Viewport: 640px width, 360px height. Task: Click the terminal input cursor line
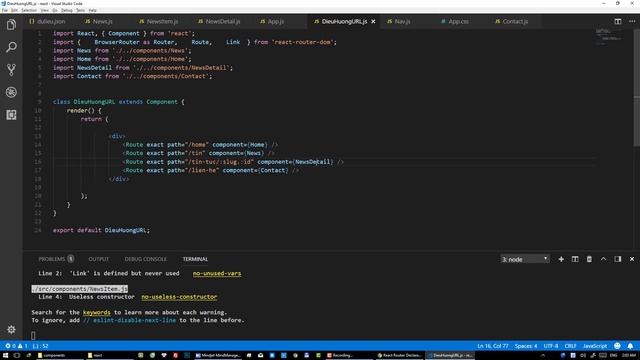[33, 336]
